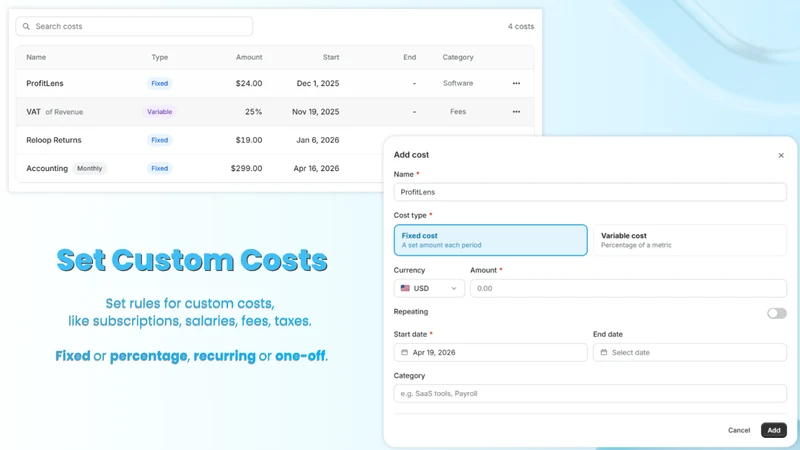Click the Fixed badge on Accounting row
The height and width of the screenshot is (450, 800).
(x=160, y=168)
